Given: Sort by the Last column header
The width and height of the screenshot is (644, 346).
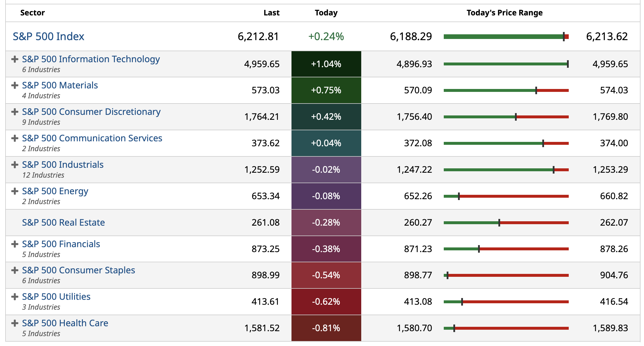Looking at the screenshot, I should coord(271,13).
